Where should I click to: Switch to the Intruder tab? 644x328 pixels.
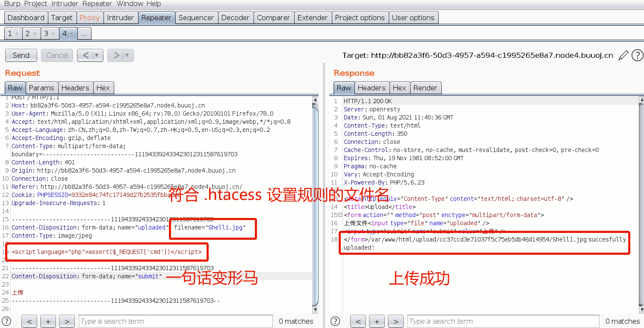click(121, 18)
